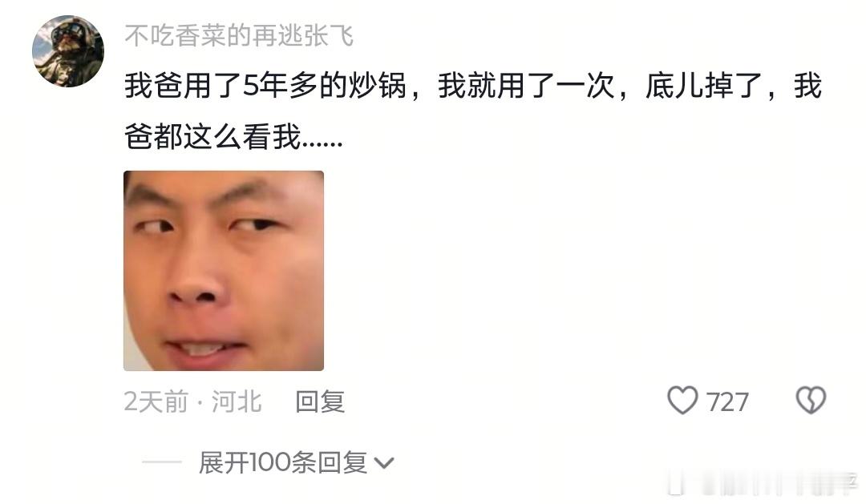Click the gray dash before 展开100条回复
The width and height of the screenshot is (866, 504).
162,462
